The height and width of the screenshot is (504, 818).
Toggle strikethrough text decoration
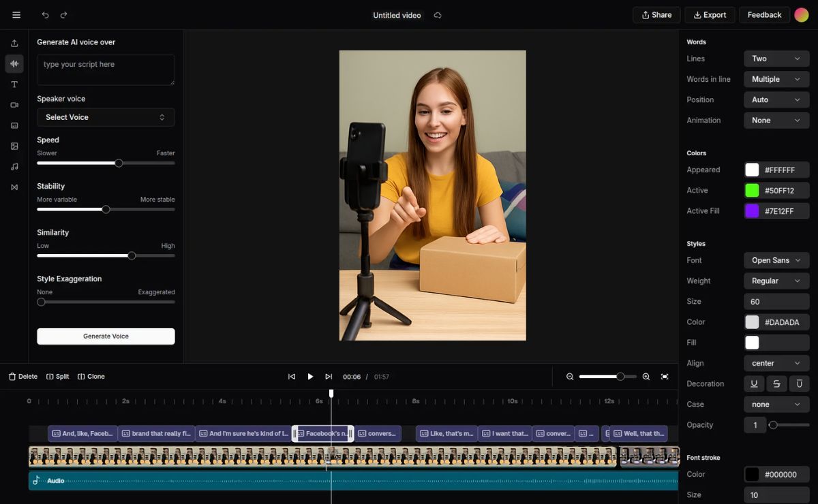point(776,384)
